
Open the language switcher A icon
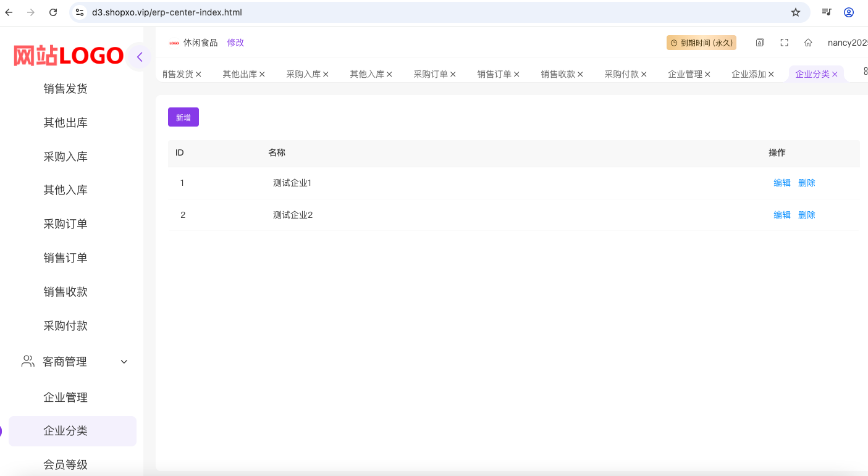759,43
